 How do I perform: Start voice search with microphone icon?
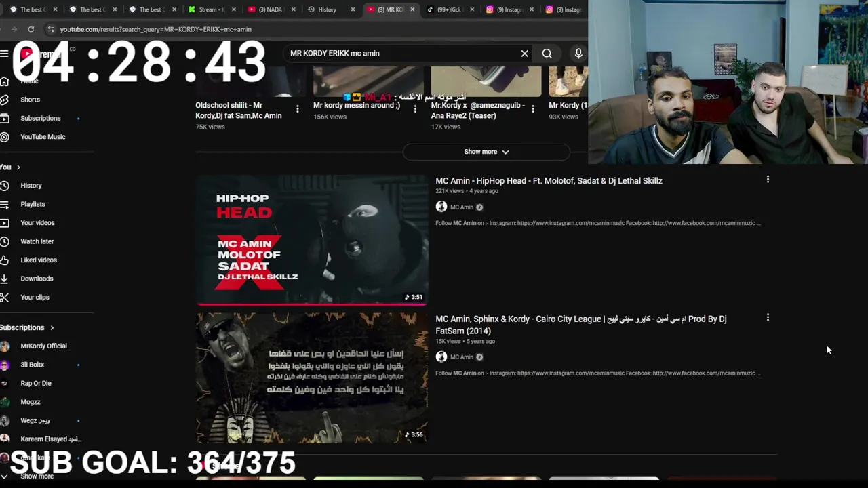pyautogui.click(x=578, y=53)
